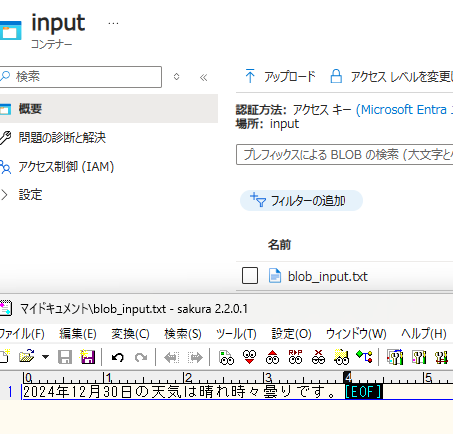Create a new file in sakura toolbar
Viewport: 453px width, 434px height.
(x=5, y=357)
